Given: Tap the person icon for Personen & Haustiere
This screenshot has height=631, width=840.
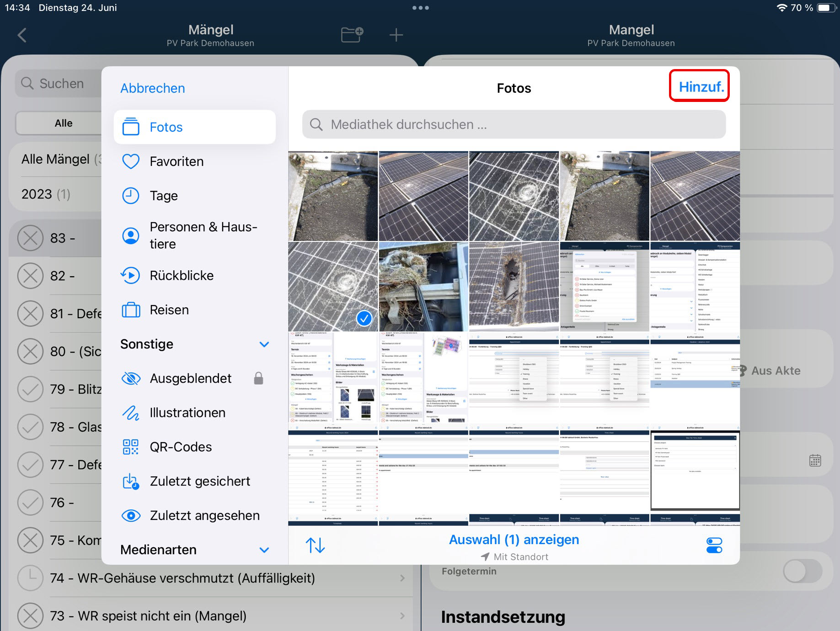Looking at the screenshot, I should pos(131,235).
